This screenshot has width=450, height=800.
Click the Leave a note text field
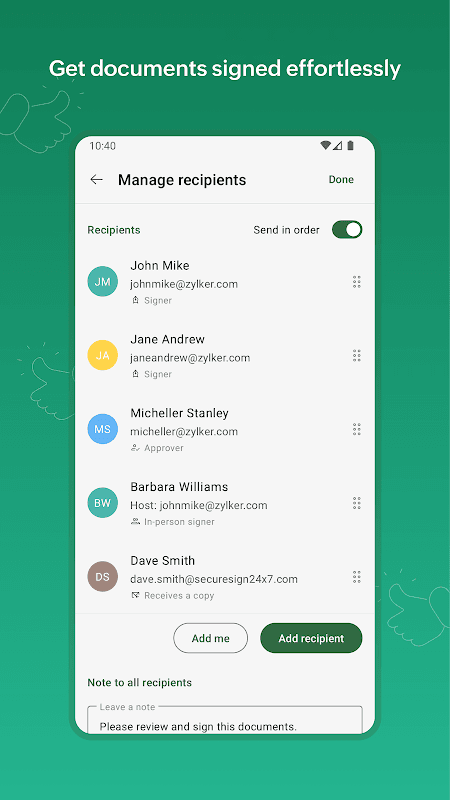tap(224, 720)
